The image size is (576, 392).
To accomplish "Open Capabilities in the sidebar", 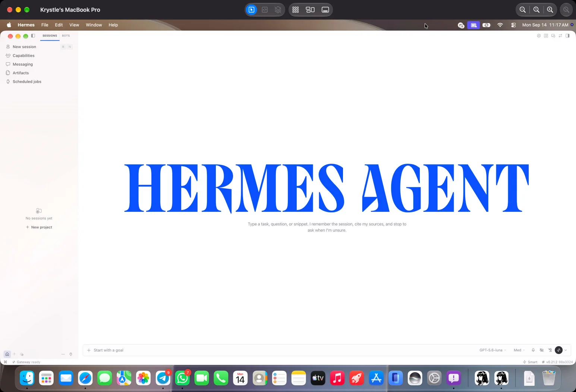I will [39, 56].
